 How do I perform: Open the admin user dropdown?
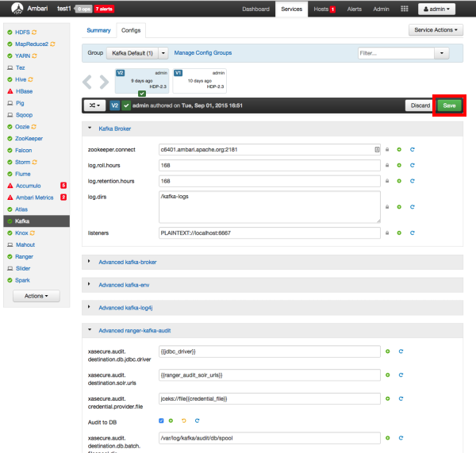coord(436,9)
